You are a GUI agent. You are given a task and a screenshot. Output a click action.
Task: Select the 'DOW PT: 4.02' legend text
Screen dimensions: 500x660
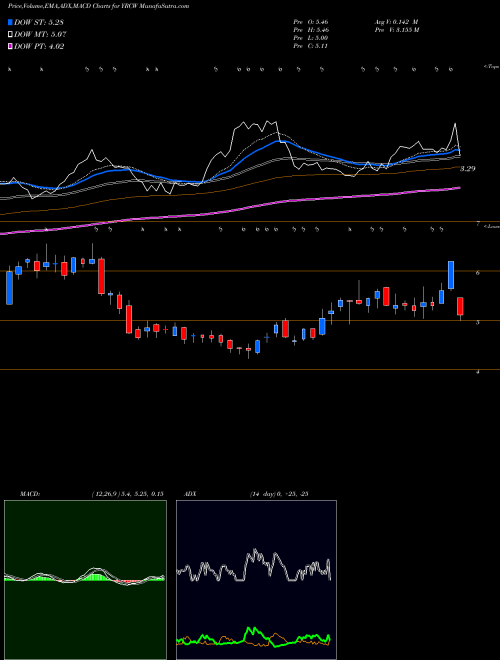39,47
